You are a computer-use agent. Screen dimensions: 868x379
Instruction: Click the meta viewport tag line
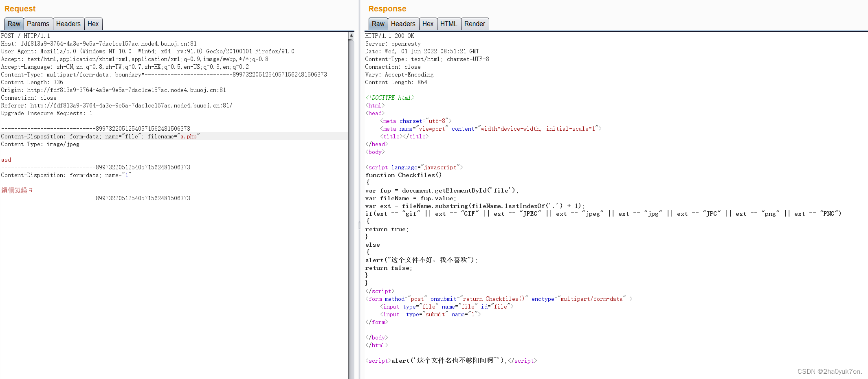coord(491,129)
